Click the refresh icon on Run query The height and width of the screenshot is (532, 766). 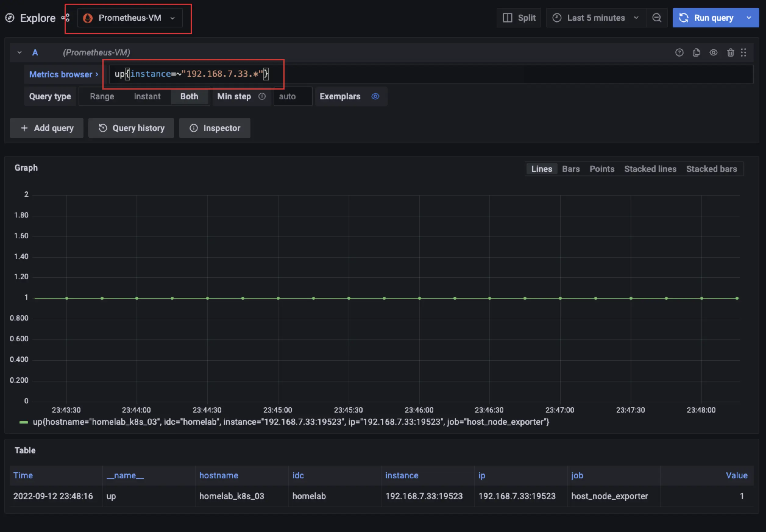click(684, 18)
